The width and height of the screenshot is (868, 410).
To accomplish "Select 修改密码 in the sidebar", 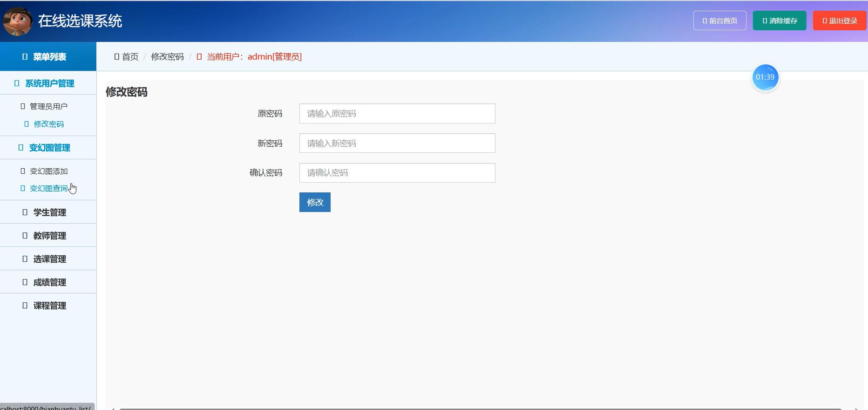I will [x=44, y=124].
